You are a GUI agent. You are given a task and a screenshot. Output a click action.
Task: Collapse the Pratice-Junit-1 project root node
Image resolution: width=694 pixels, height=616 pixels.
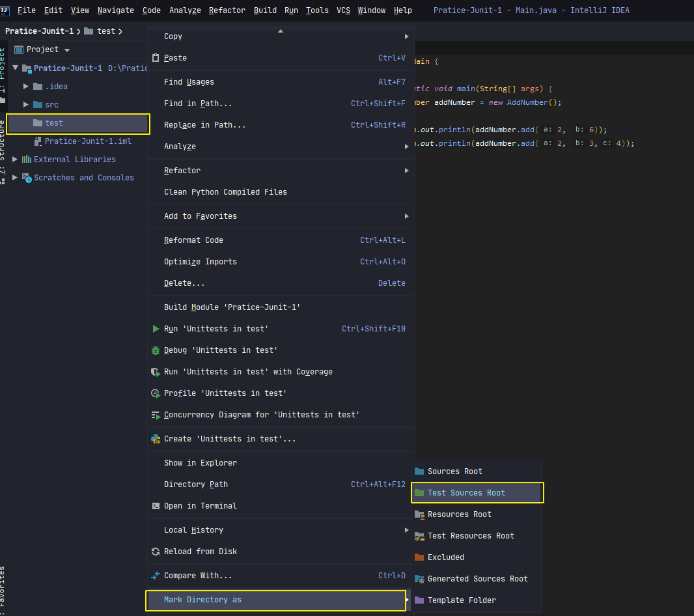(x=16, y=68)
